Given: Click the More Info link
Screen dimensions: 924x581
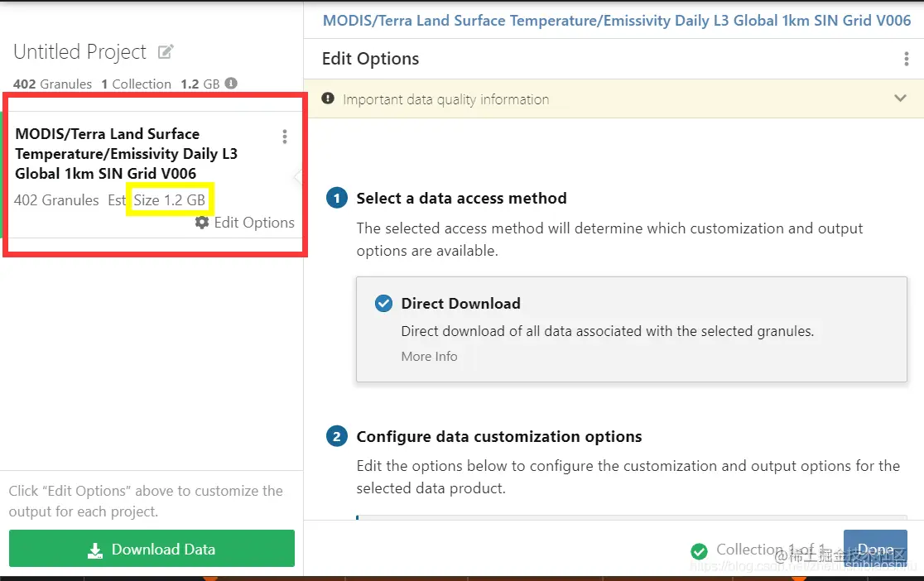Looking at the screenshot, I should 429,357.
